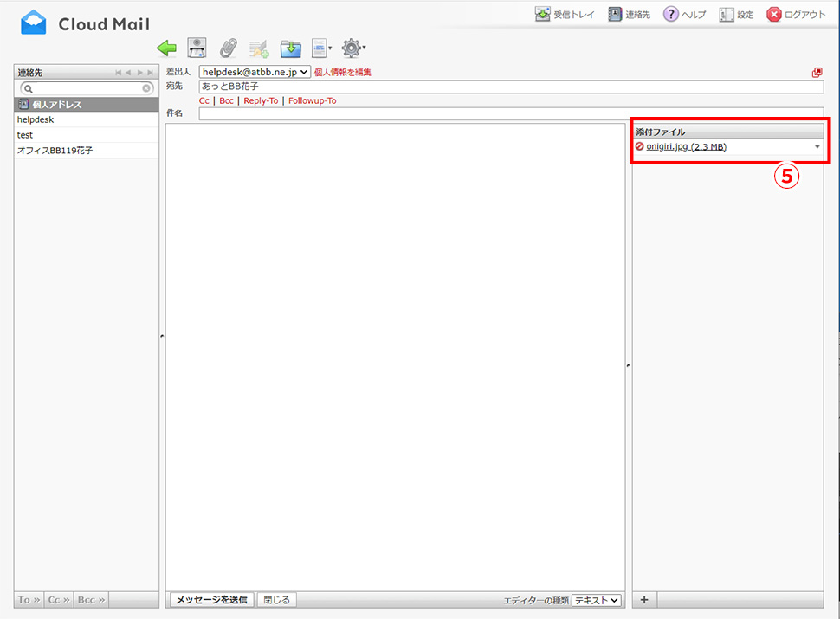Open the 受信トレイ inbox tab
The height and width of the screenshot is (619, 840).
(x=565, y=15)
